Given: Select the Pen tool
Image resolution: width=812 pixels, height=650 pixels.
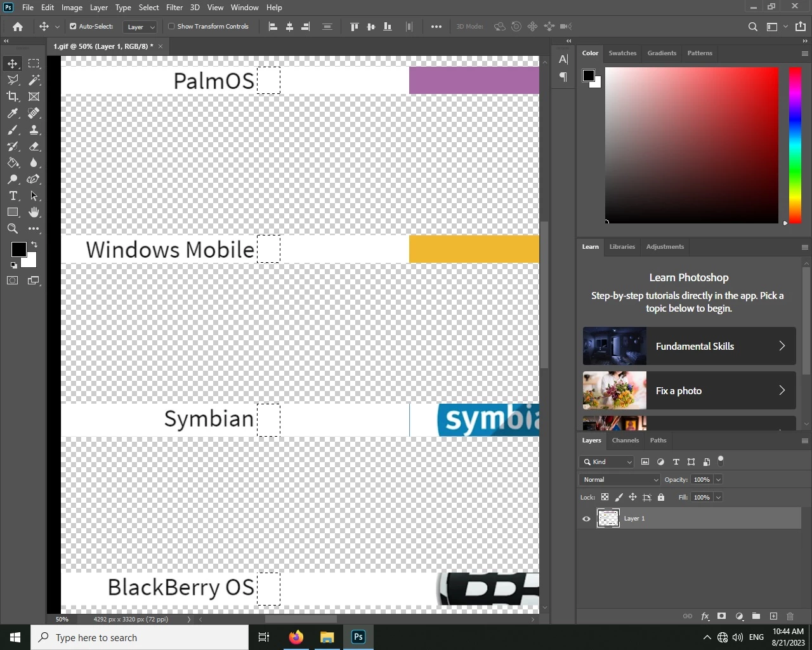Looking at the screenshot, I should 34,179.
